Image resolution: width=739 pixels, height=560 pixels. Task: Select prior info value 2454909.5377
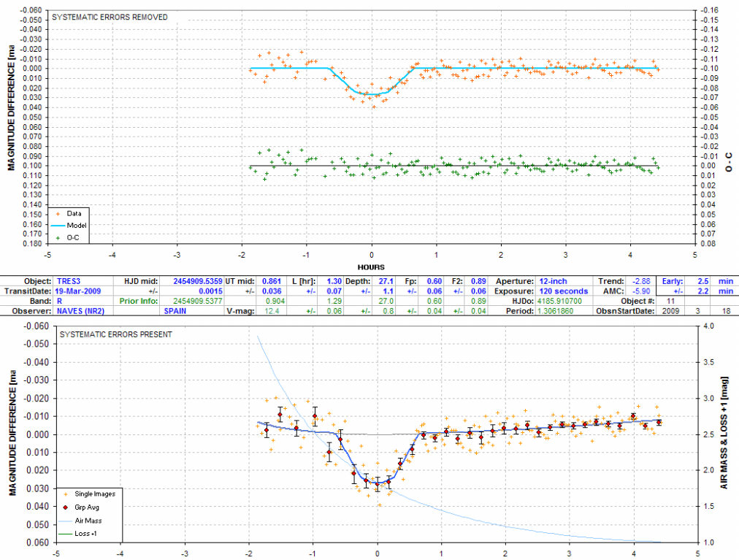click(x=197, y=302)
